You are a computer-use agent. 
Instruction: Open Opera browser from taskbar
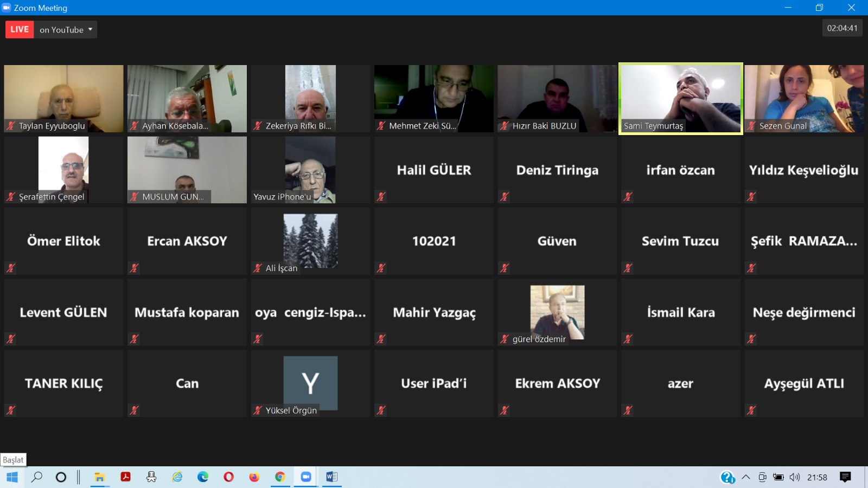pyautogui.click(x=228, y=477)
